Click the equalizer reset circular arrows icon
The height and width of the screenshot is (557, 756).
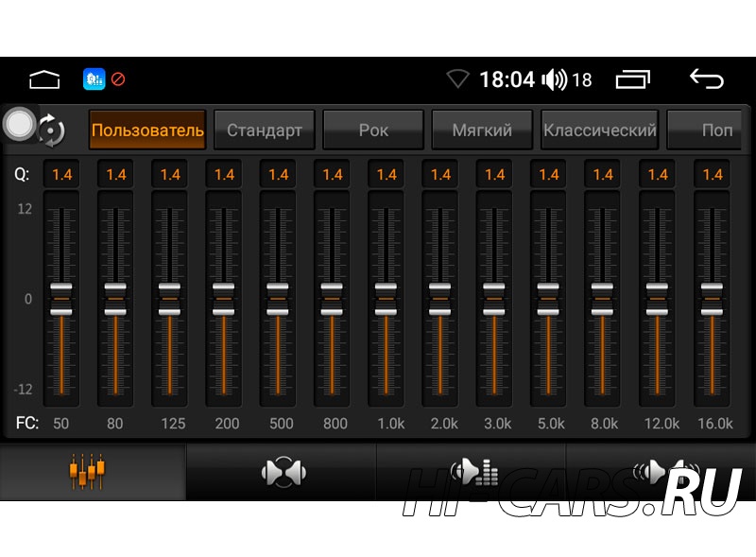(x=52, y=131)
